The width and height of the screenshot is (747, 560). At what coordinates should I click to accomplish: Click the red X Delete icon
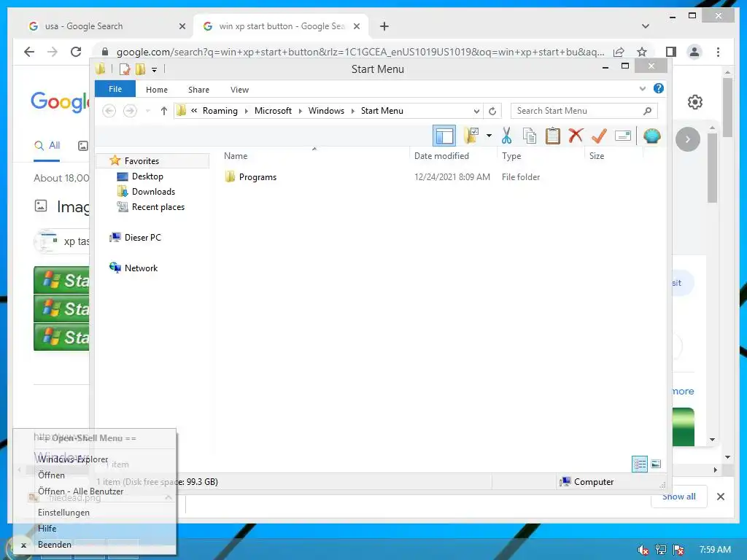coord(576,136)
